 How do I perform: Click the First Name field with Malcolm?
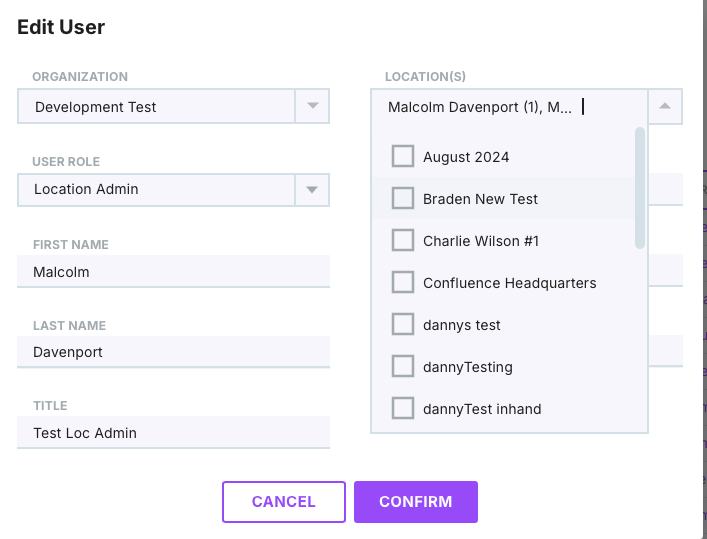coord(173,271)
